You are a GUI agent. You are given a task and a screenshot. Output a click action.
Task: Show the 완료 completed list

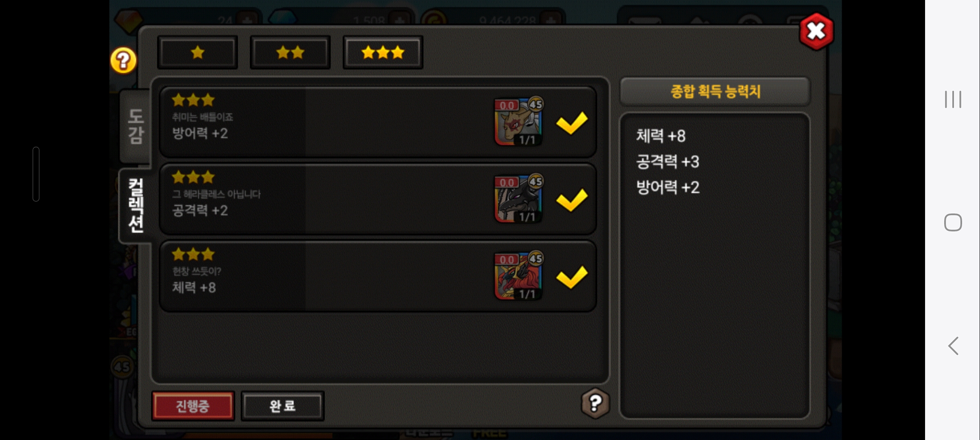282,406
